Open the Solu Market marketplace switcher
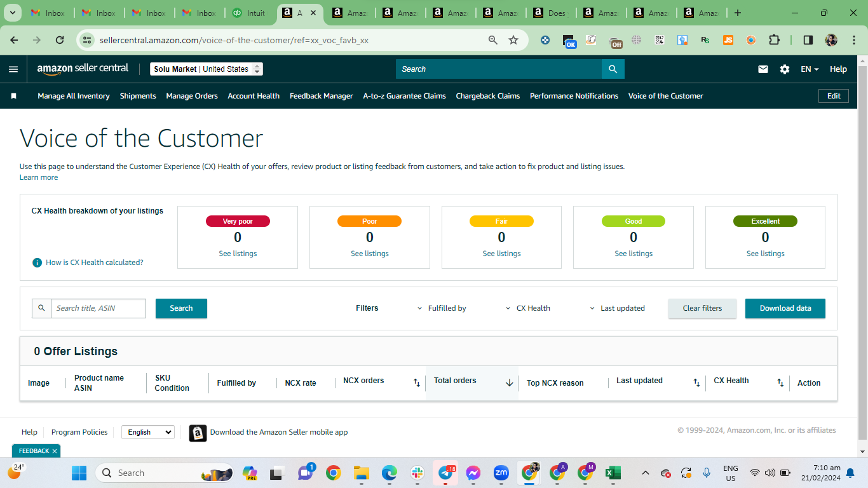 (207, 69)
